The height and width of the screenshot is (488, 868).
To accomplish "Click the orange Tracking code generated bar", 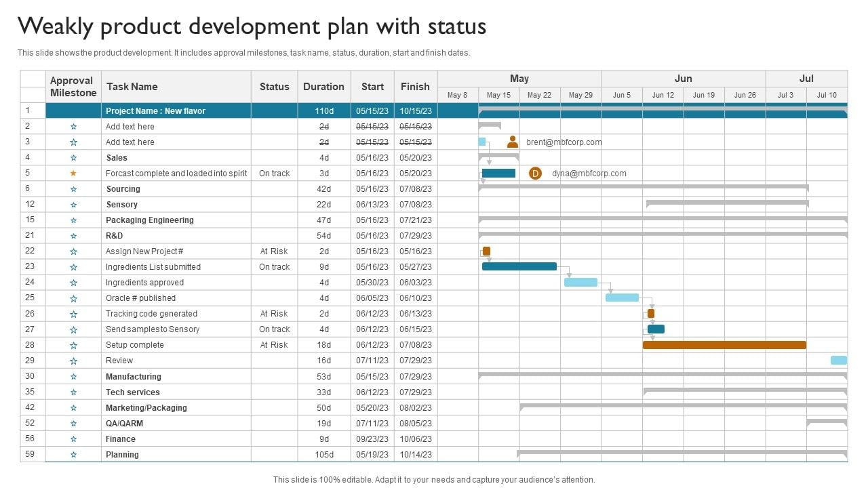I will [x=651, y=313].
